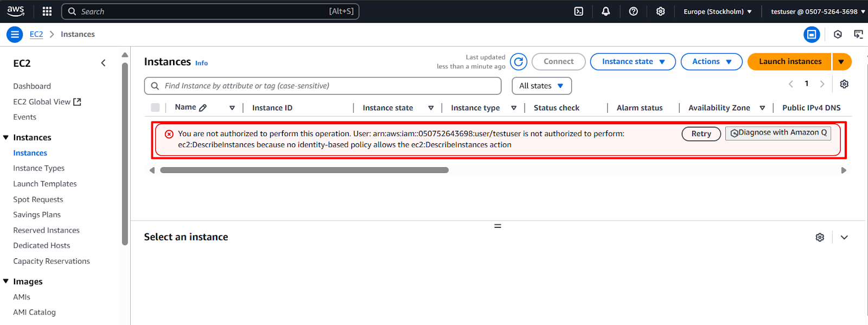868x325 pixels.
Task: Click the Connect button
Action: tap(559, 62)
